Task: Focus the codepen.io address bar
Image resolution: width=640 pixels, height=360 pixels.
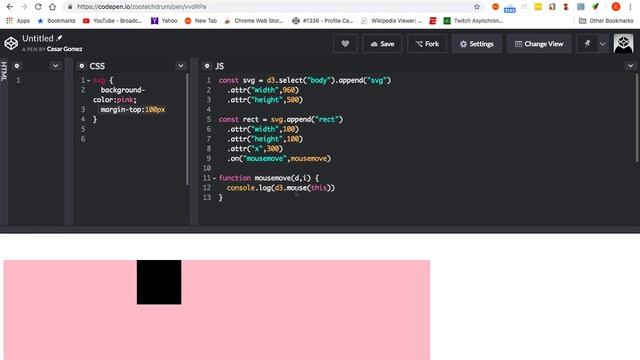Action: point(269,7)
